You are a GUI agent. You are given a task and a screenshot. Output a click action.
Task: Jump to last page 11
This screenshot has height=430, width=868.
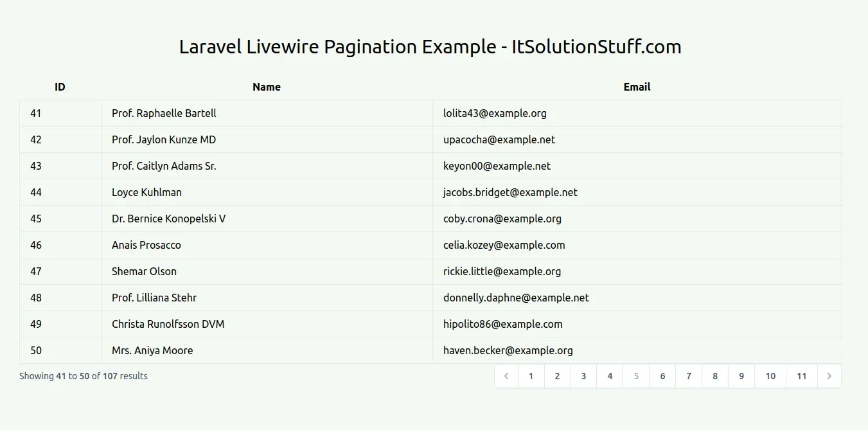tap(802, 376)
